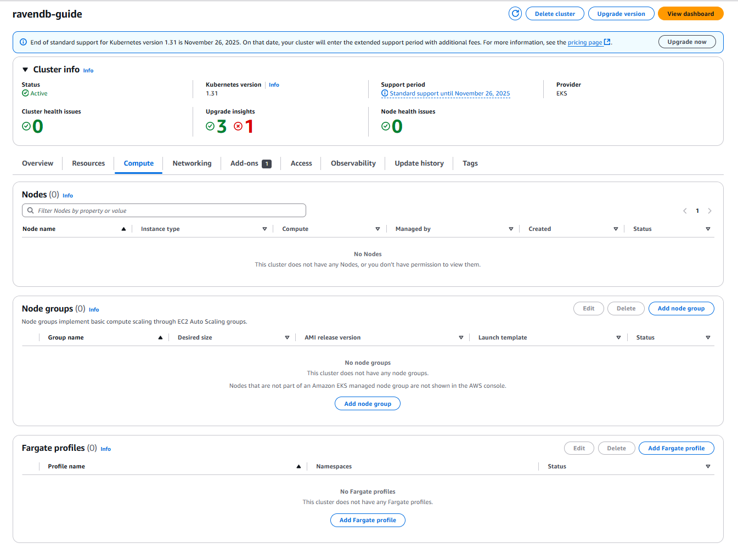The image size is (738, 560).
Task: Click Upgrade now in the banner
Action: (x=687, y=42)
